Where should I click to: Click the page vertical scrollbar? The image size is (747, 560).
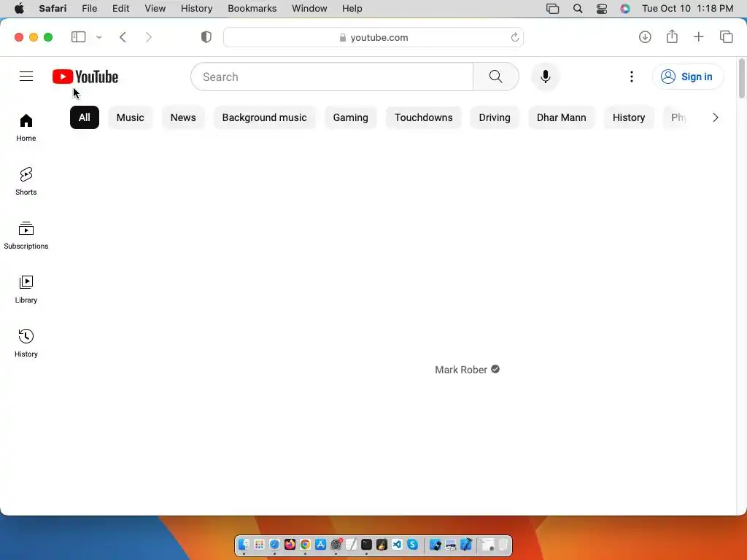(741, 78)
